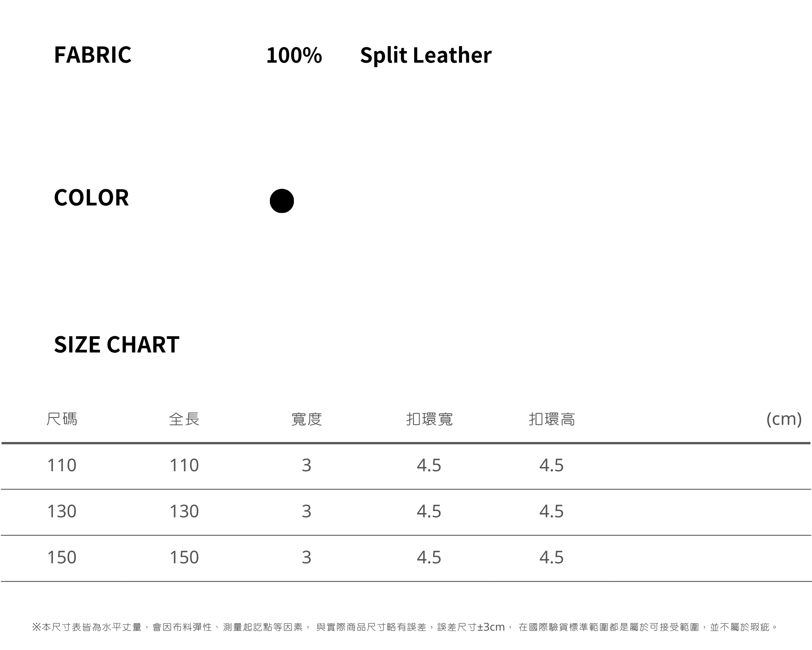Click the FABRIC heading
This screenshot has height=650, width=812.
click(93, 55)
